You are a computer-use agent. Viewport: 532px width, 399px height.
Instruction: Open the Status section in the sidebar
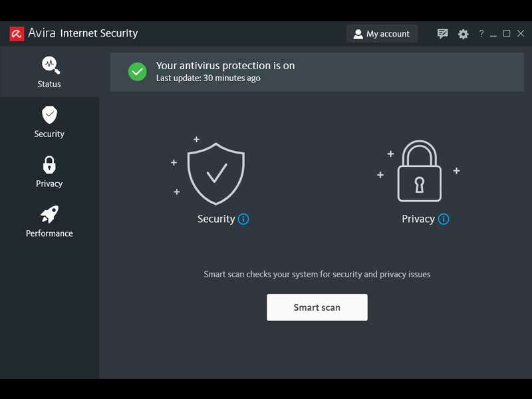(x=49, y=72)
